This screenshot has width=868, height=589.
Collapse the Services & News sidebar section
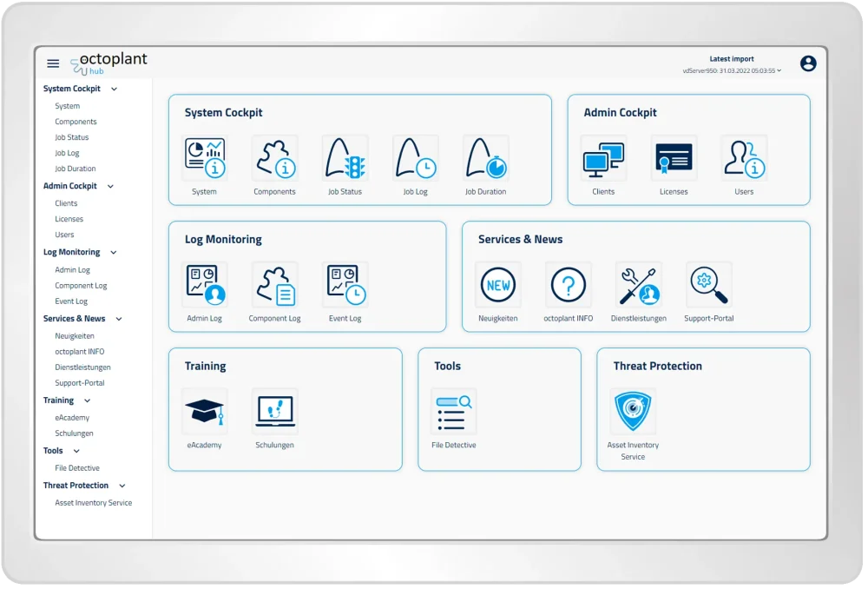(119, 319)
